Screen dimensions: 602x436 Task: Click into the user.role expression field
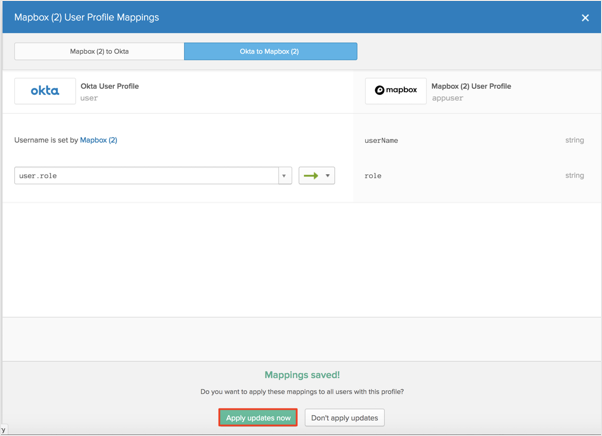pos(145,176)
